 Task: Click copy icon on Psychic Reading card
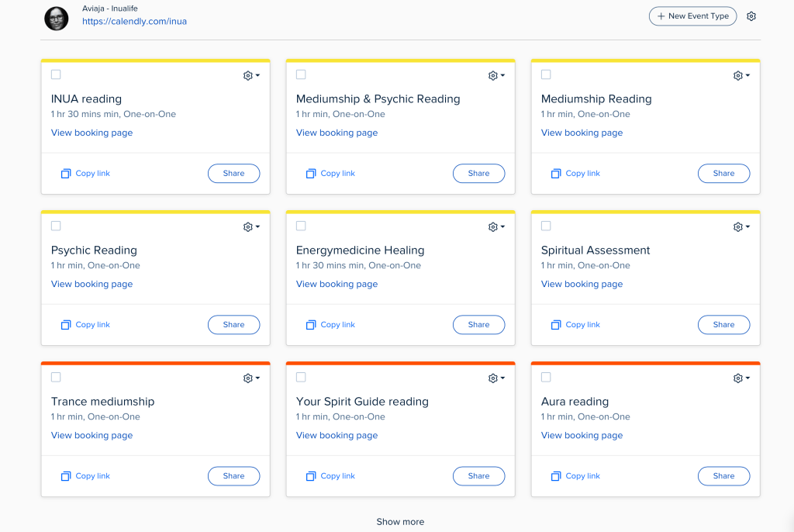click(x=66, y=325)
